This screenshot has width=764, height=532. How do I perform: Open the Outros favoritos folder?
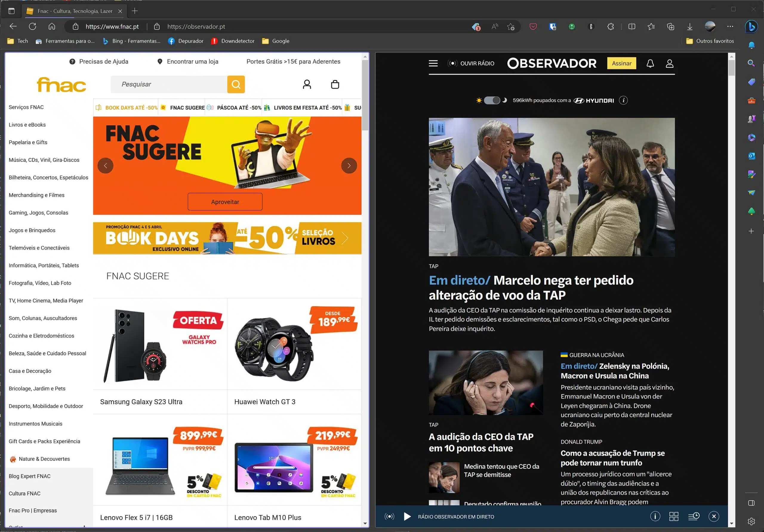tap(710, 41)
